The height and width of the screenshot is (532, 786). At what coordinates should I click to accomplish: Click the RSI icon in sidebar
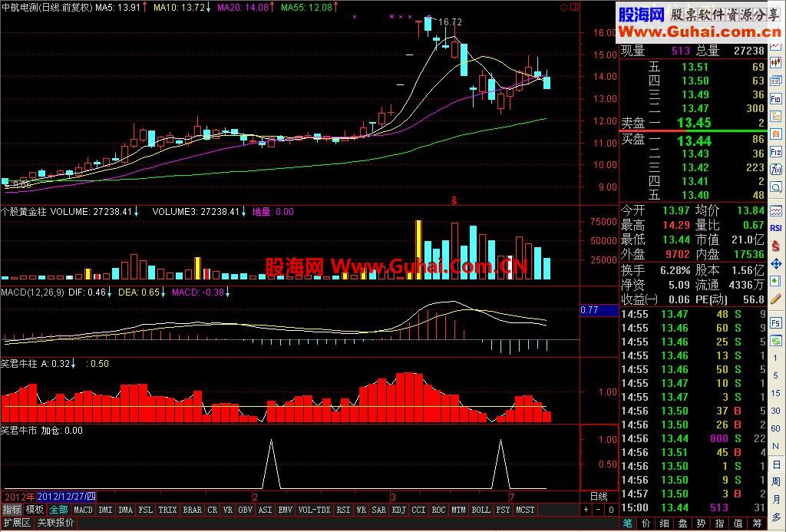pos(775,228)
